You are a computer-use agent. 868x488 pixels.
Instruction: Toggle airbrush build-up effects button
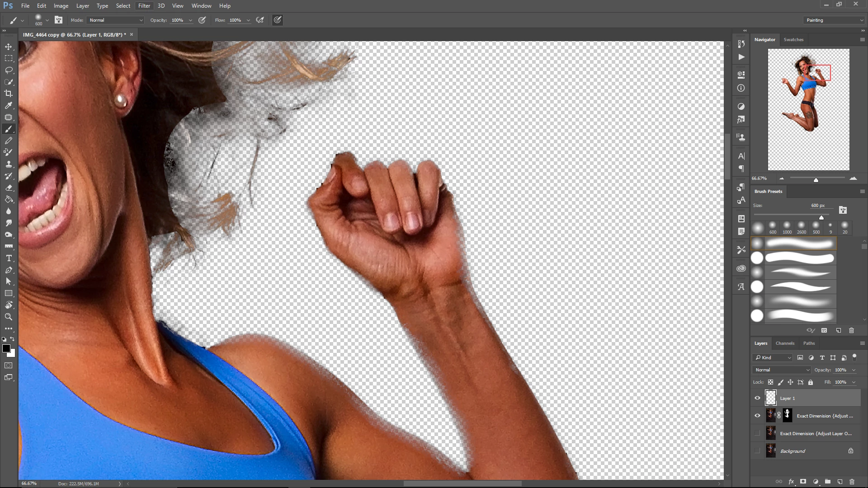pos(260,20)
